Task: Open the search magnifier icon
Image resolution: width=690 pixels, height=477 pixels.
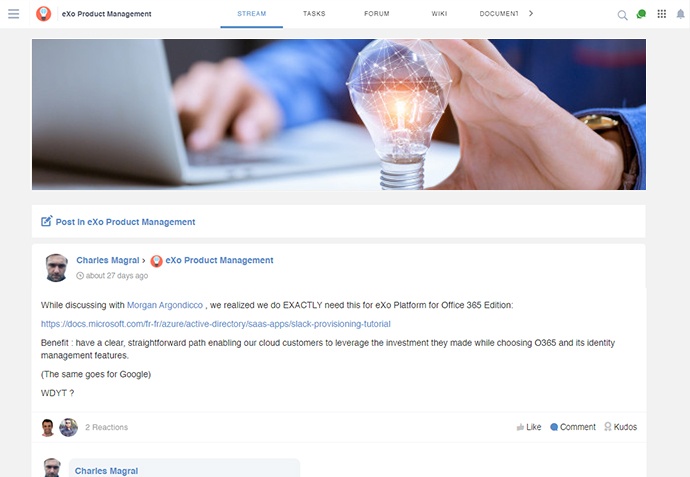Action: 622,15
